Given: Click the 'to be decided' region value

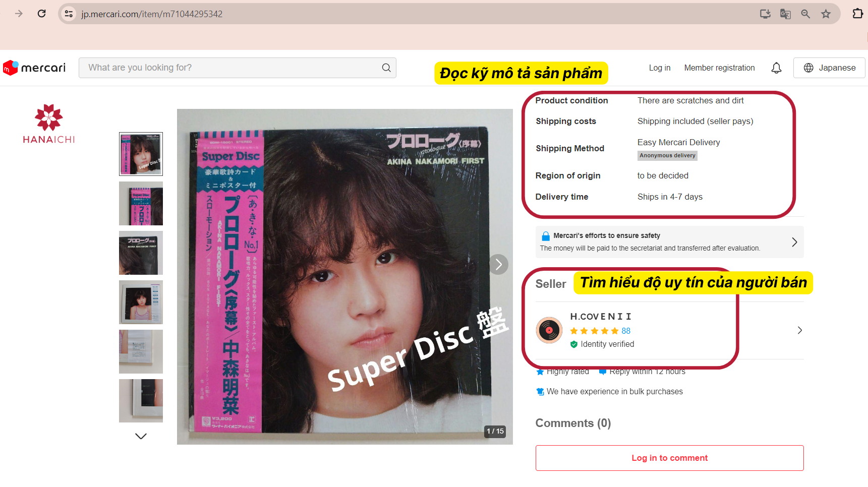Looking at the screenshot, I should click(x=663, y=175).
